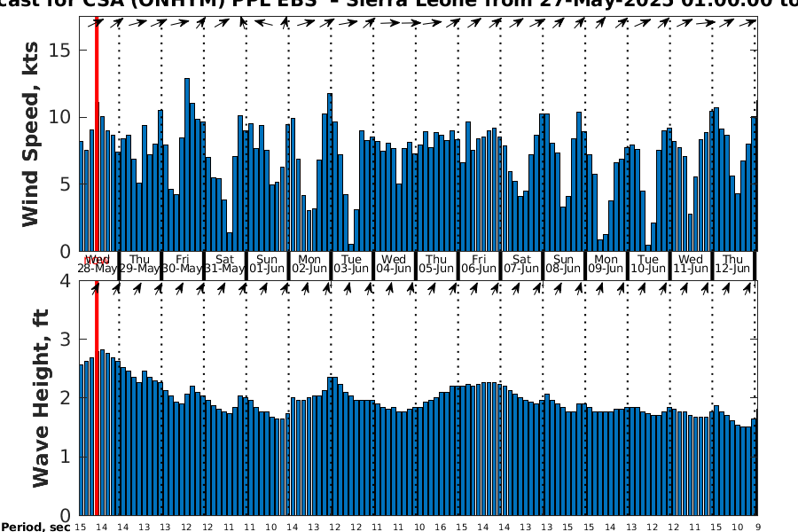Click the period value 9
Image resolution: width=798 pixels, height=532 pixels.
click(758, 528)
